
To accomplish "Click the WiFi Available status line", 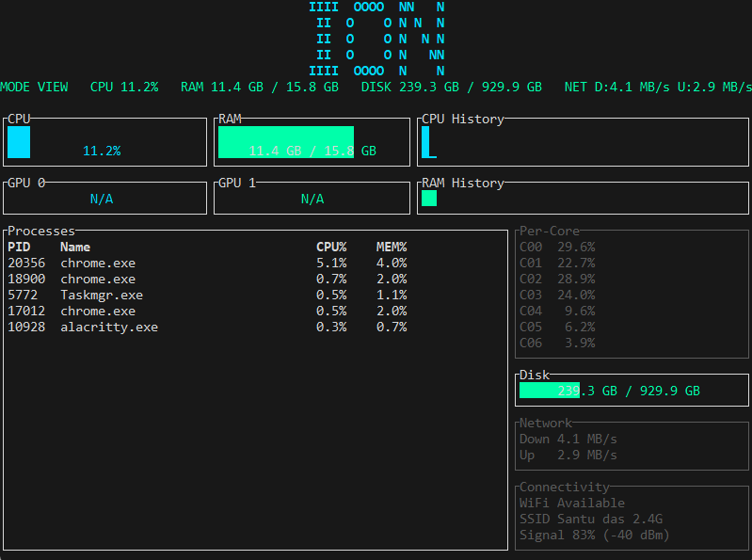I will pyautogui.click(x=572, y=503).
